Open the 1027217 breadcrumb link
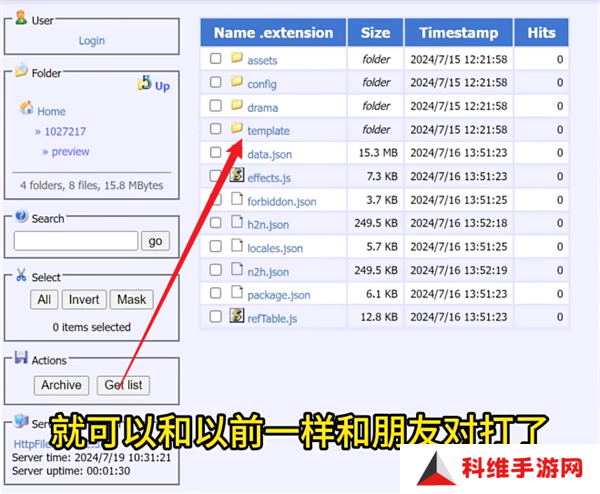Image resolution: width=600 pixels, height=494 pixels. [65, 132]
